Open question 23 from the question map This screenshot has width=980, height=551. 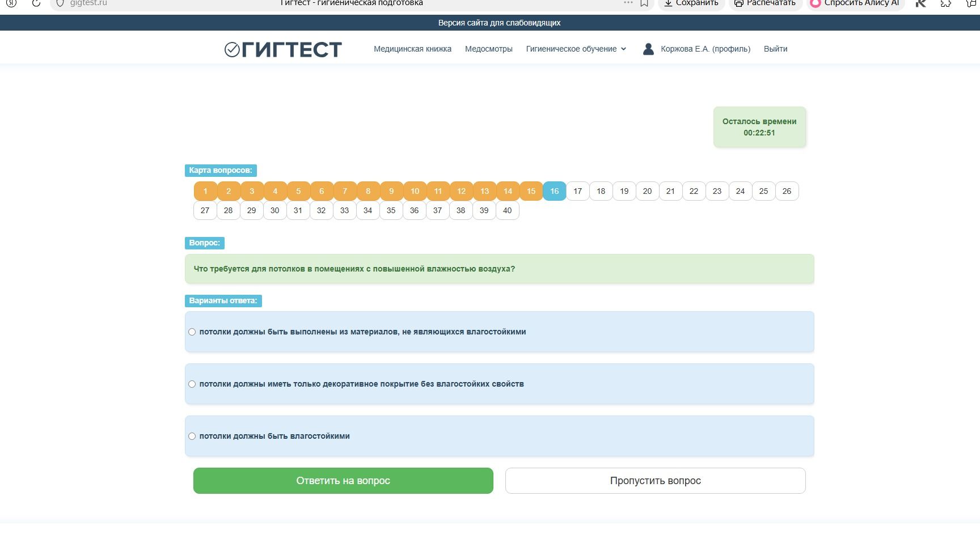point(717,191)
